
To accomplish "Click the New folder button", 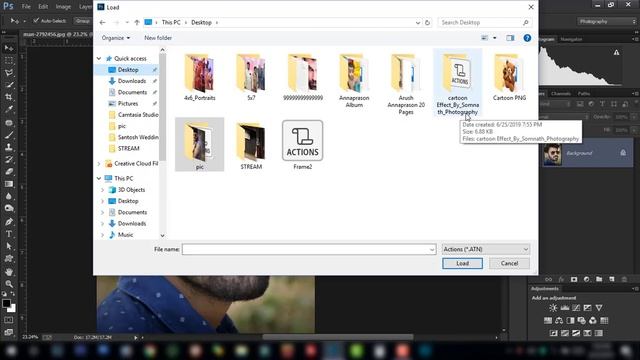I will point(158,38).
